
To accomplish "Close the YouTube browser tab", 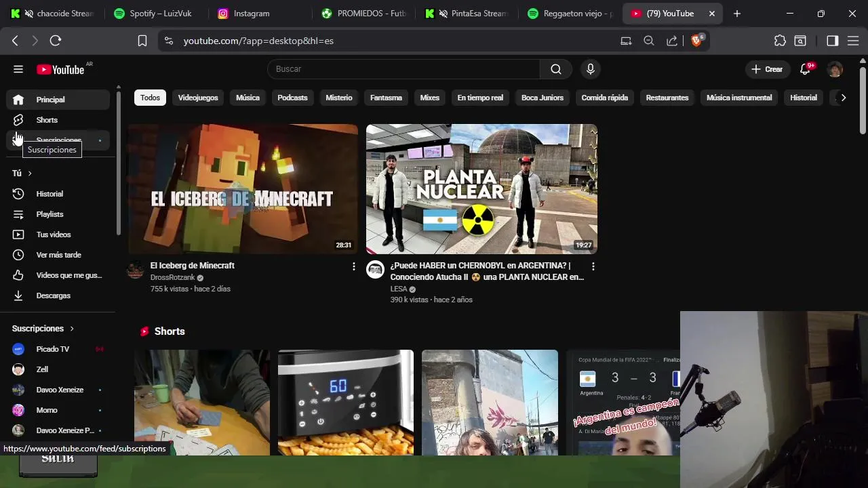I will click(x=711, y=14).
